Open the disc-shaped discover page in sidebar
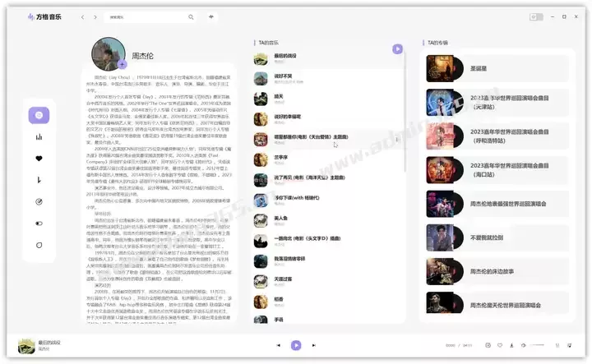This screenshot has width=592, height=364. [39, 115]
